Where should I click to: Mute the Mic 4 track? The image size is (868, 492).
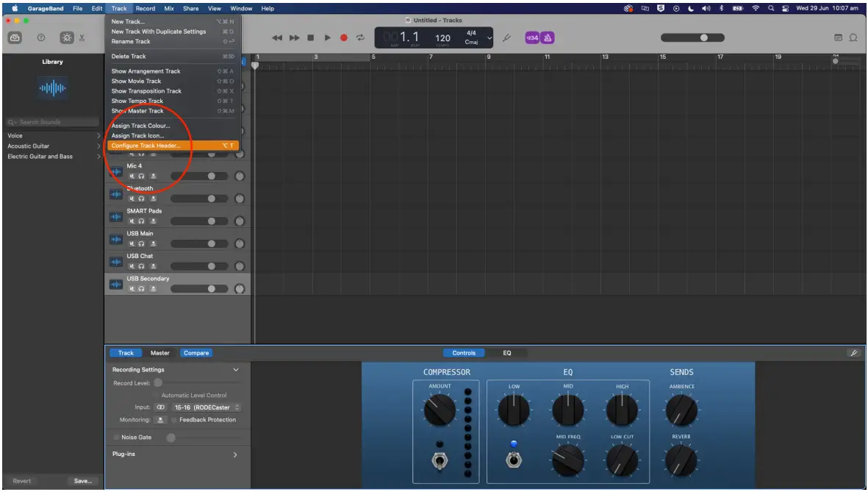132,177
